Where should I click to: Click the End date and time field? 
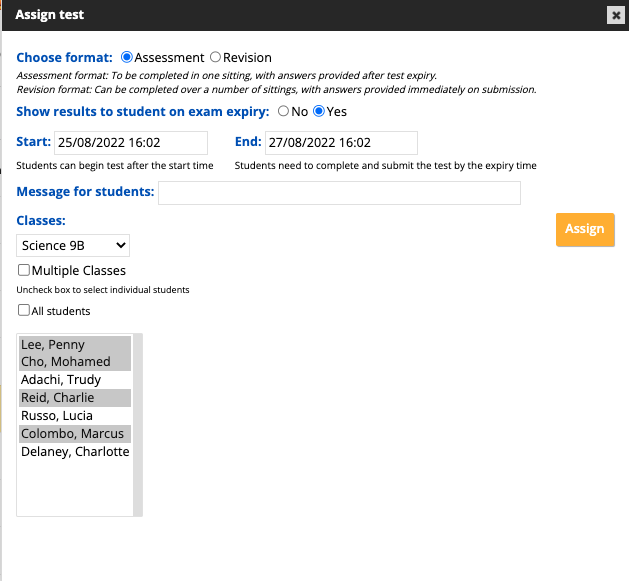click(341, 143)
